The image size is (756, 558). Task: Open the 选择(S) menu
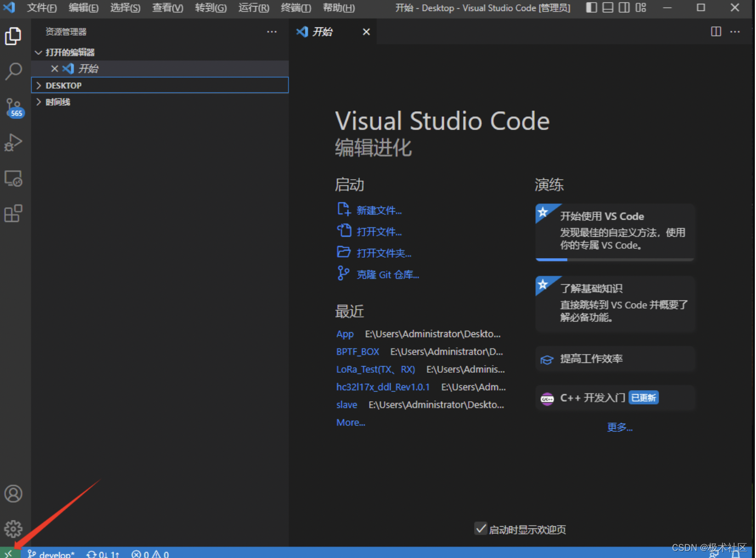(x=125, y=8)
